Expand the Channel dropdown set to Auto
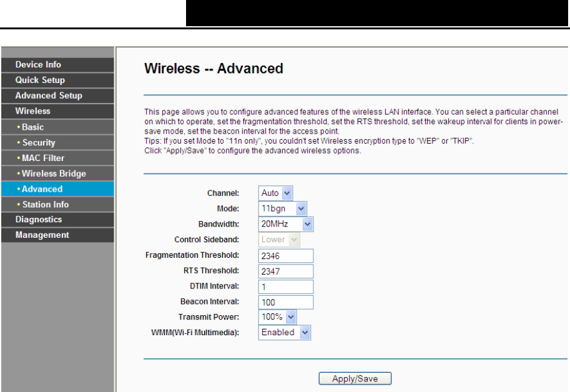The width and height of the screenshot is (570, 392). [x=275, y=193]
